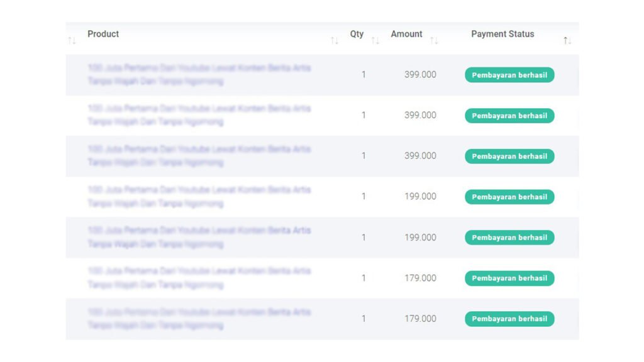The image size is (644, 362).
Task: Select second row's Pembayaran berhasil badge
Action: click(509, 116)
